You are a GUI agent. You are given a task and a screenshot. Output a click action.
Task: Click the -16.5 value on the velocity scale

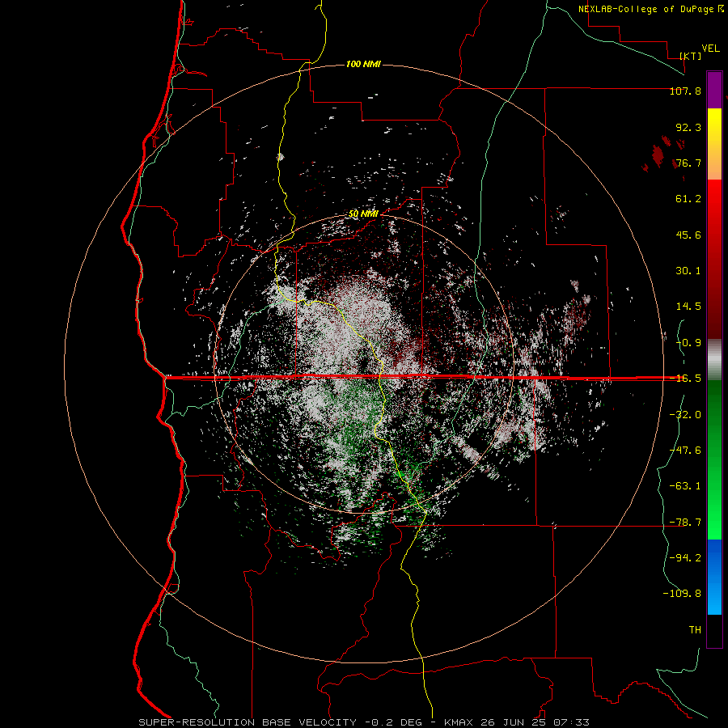[x=685, y=379]
